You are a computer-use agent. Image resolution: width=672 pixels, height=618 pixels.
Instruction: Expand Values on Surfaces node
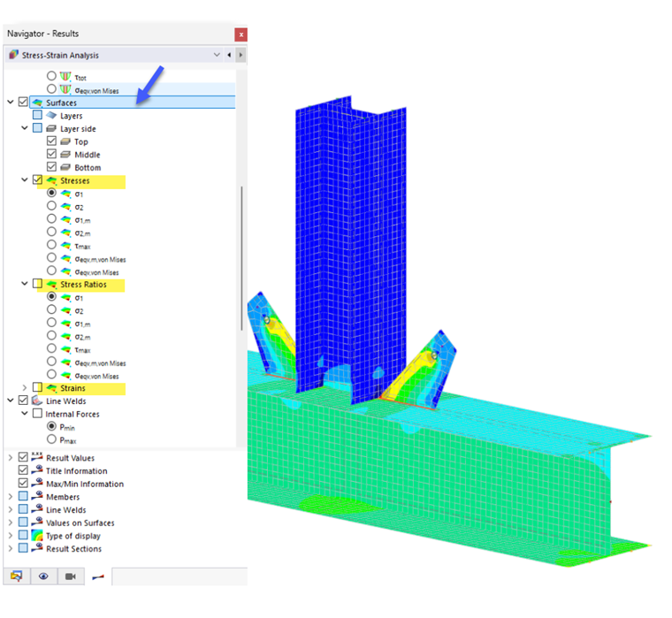(x=11, y=523)
